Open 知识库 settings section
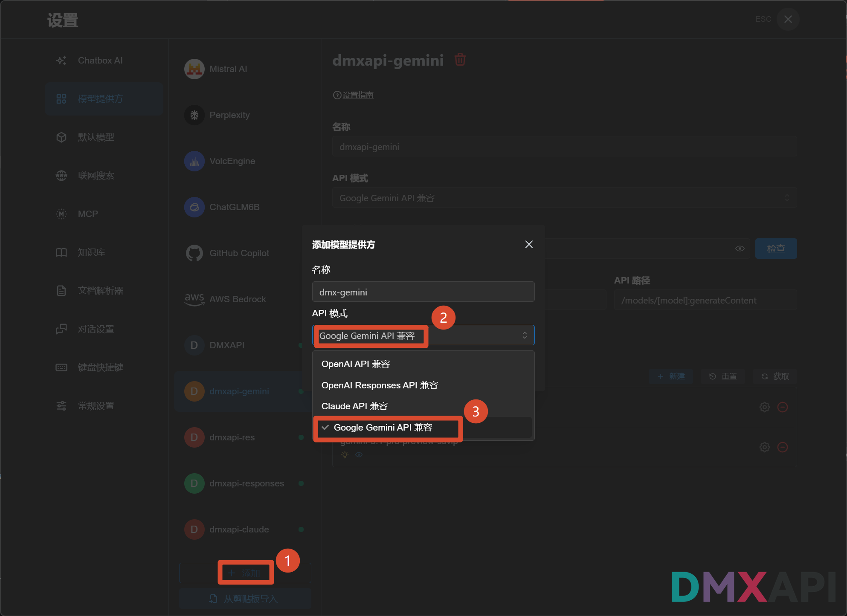This screenshot has width=847, height=616. pyautogui.click(x=104, y=252)
